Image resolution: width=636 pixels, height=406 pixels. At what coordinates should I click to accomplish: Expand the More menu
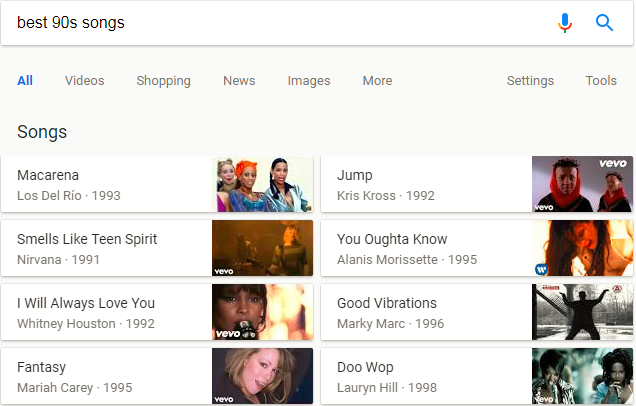(x=377, y=80)
